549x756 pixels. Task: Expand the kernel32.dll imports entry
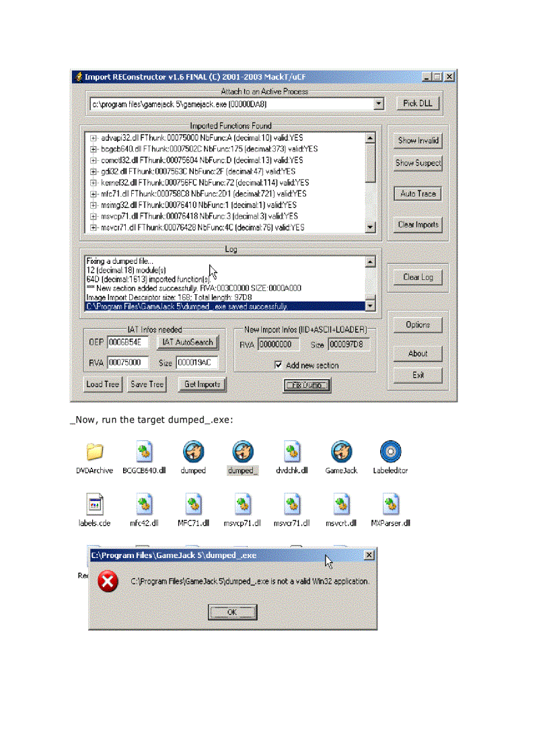tap(92, 182)
